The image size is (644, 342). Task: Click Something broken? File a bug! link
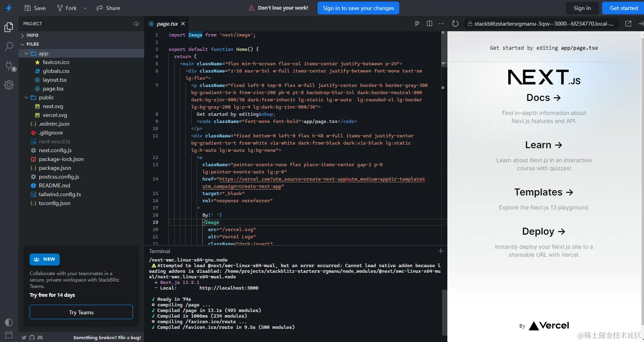click(x=107, y=338)
